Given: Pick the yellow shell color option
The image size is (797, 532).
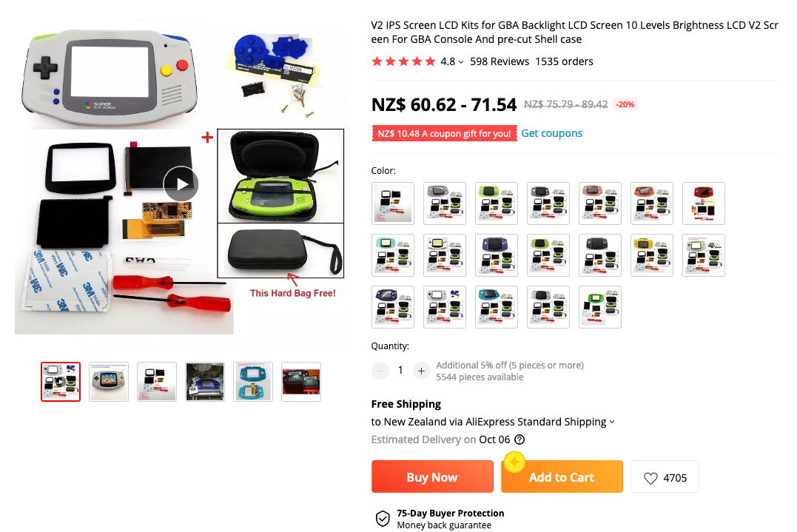Looking at the screenshot, I should click(652, 255).
